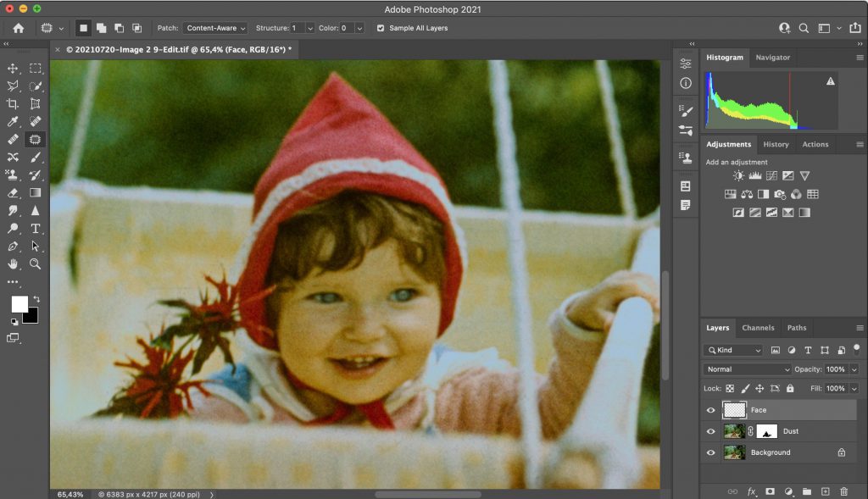
Task: Click the Dust layer mask thumbnail
Action: 766,431
